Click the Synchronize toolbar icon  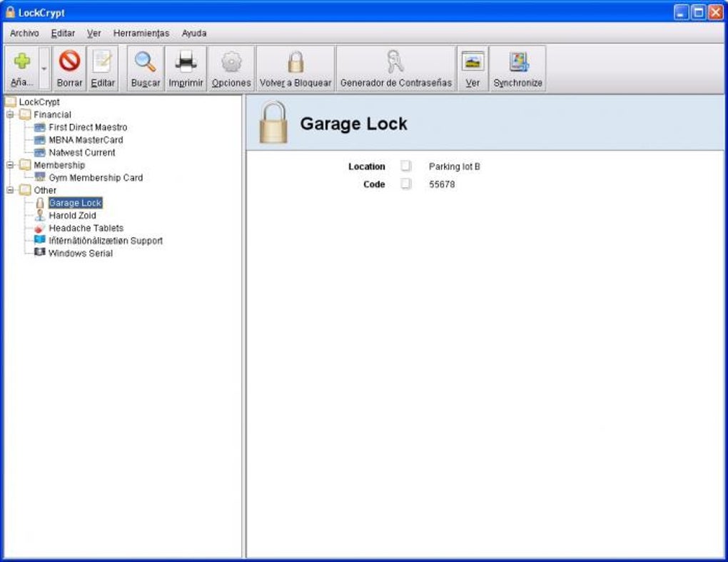tap(518, 61)
